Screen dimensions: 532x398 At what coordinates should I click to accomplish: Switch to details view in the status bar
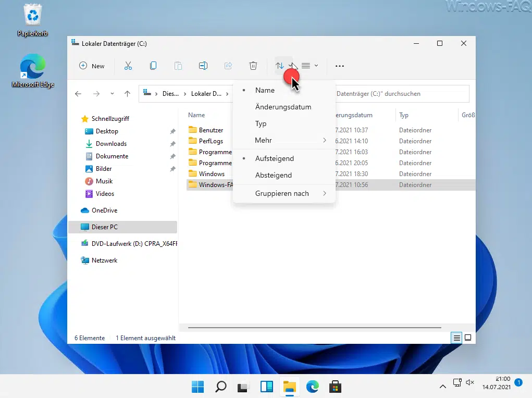tap(456, 338)
